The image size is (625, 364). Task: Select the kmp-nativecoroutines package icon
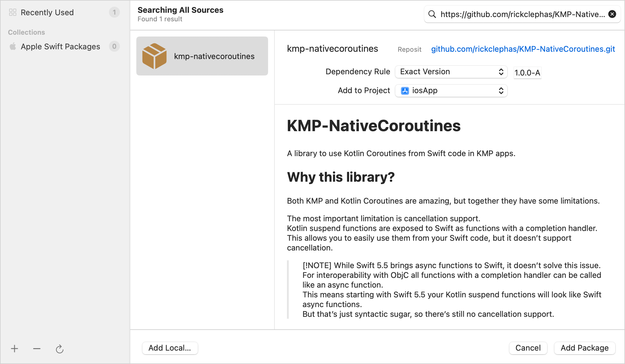[155, 56]
